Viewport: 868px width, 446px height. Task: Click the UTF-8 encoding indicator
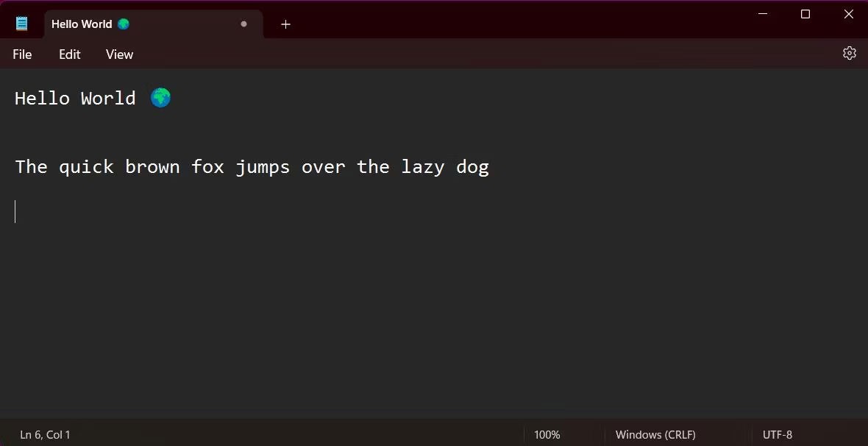(x=777, y=435)
